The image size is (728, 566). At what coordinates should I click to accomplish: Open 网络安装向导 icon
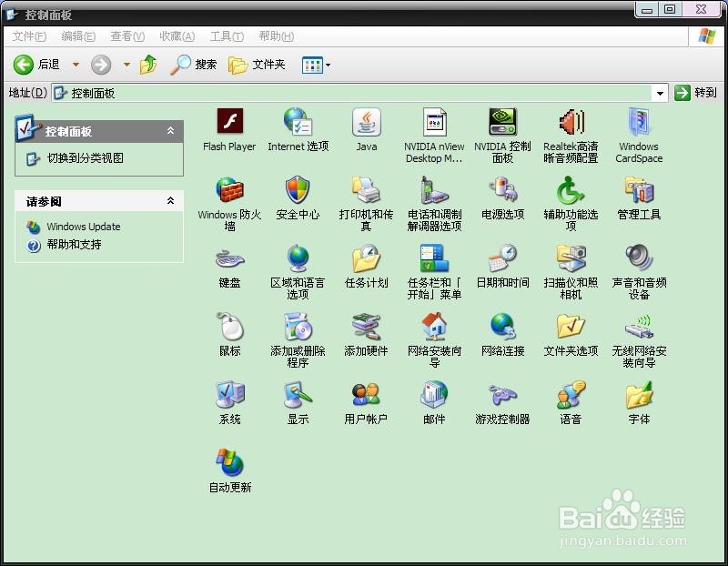pyautogui.click(x=435, y=327)
